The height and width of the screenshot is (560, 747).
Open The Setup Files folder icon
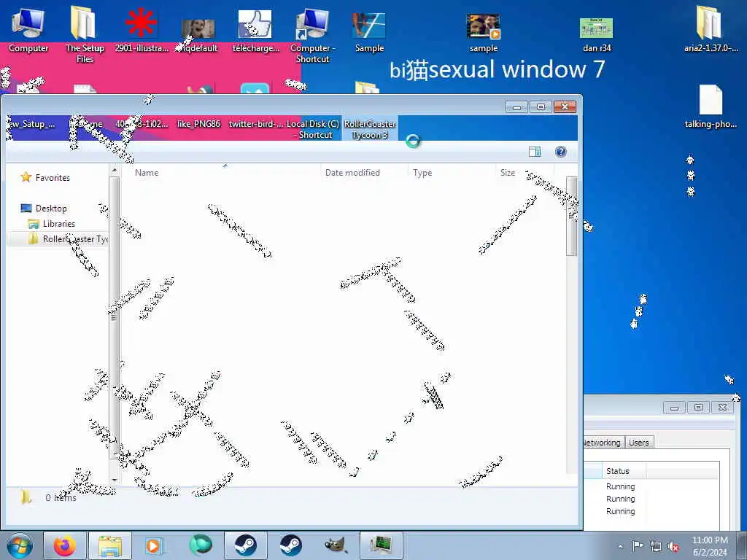[x=85, y=34]
